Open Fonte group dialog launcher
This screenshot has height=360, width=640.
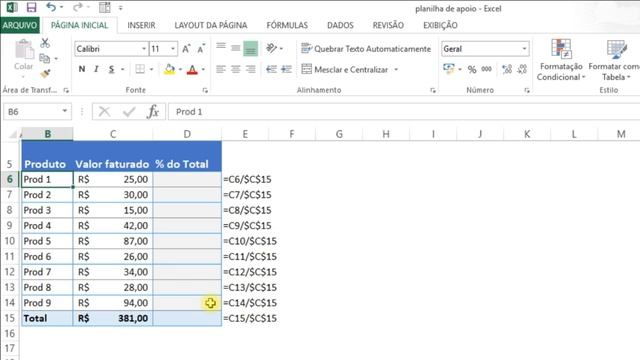205,90
